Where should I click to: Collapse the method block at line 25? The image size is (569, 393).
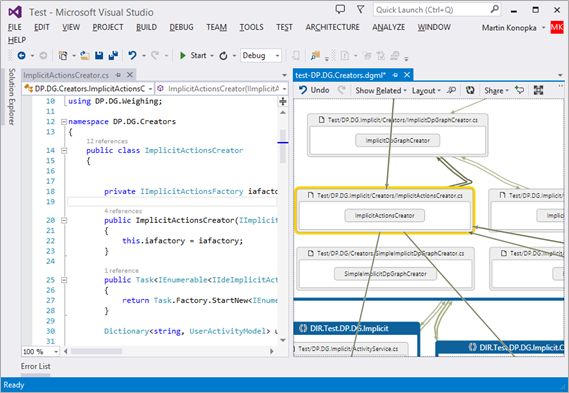pyautogui.click(x=64, y=280)
